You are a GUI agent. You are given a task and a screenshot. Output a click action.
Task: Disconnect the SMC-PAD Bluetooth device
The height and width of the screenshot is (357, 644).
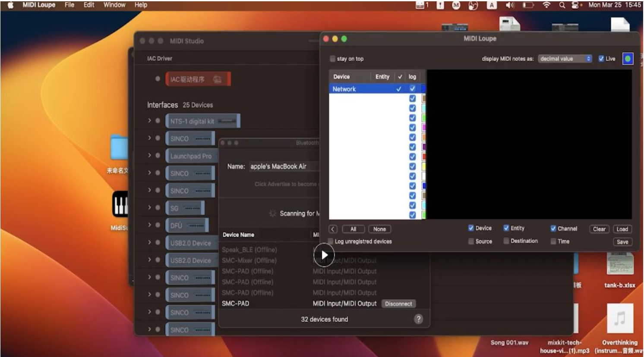(x=398, y=304)
